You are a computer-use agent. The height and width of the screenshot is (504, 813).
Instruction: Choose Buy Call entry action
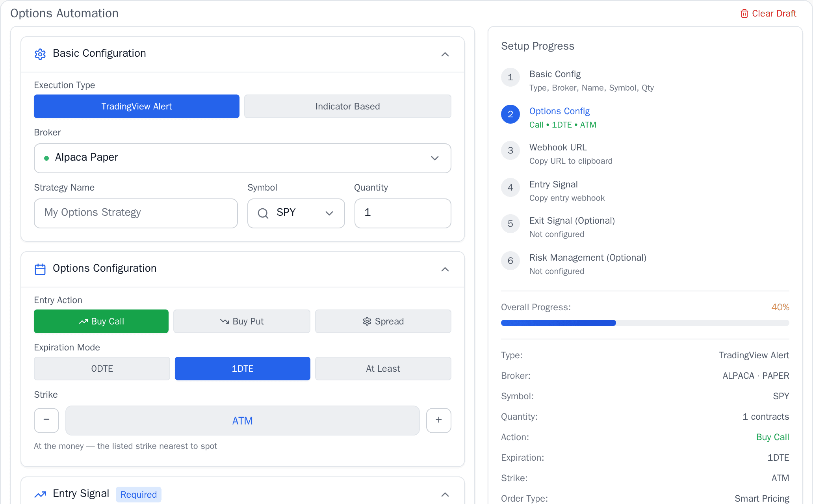tap(101, 321)
